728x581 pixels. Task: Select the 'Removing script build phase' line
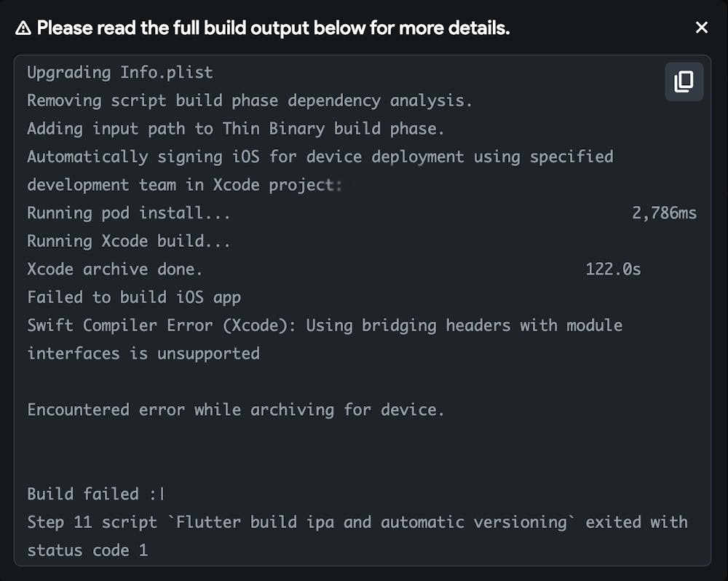click(x=250, y=100)
